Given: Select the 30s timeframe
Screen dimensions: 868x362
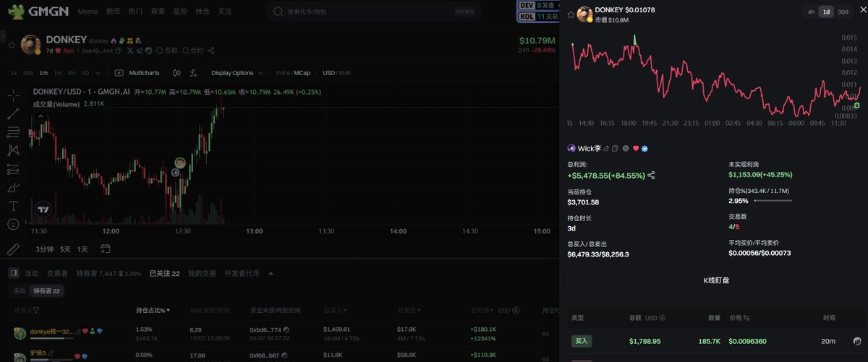Looking at the screenshot, I should tap(27, 73).
